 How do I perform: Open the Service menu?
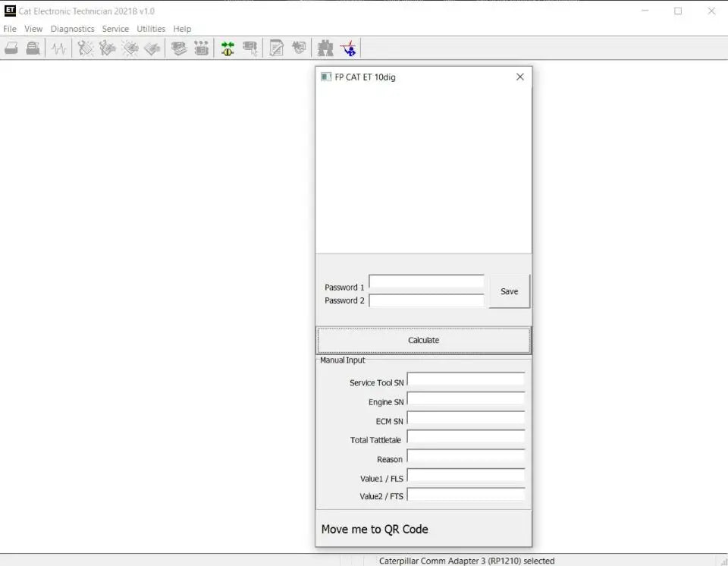coord(115,28)
